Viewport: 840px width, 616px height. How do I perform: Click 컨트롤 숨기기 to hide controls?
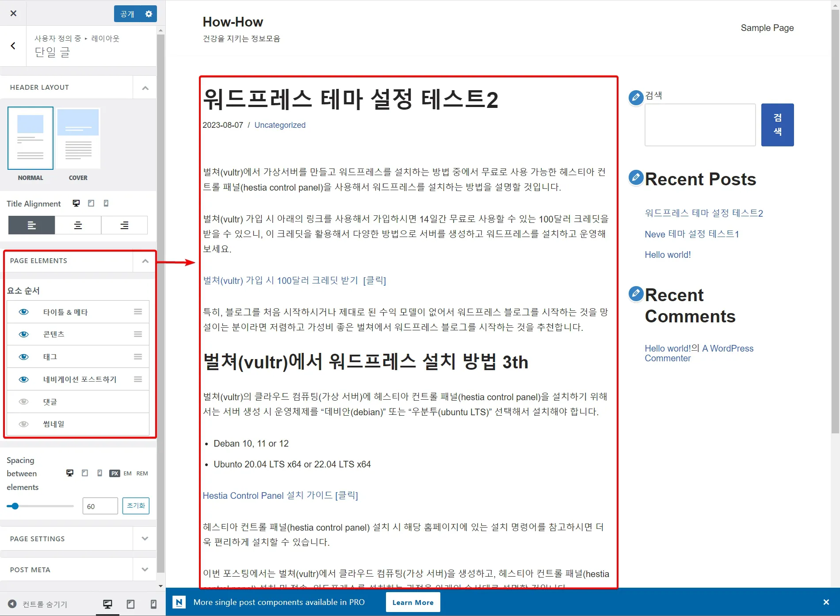[38, 604]
